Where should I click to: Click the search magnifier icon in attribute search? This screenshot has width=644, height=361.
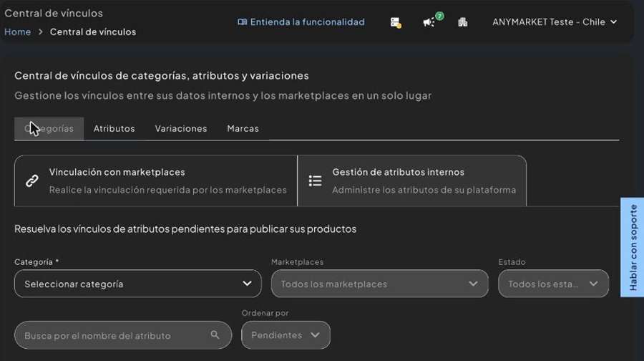coord(215,335)
